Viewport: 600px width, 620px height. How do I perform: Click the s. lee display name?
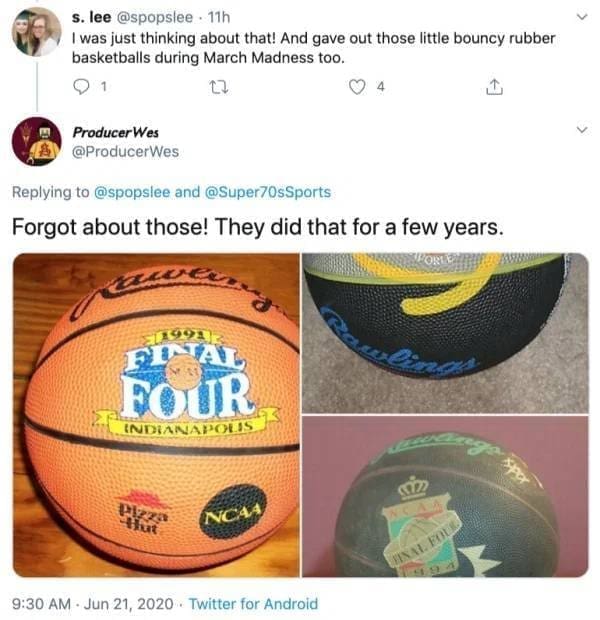(x=91, y=17)
